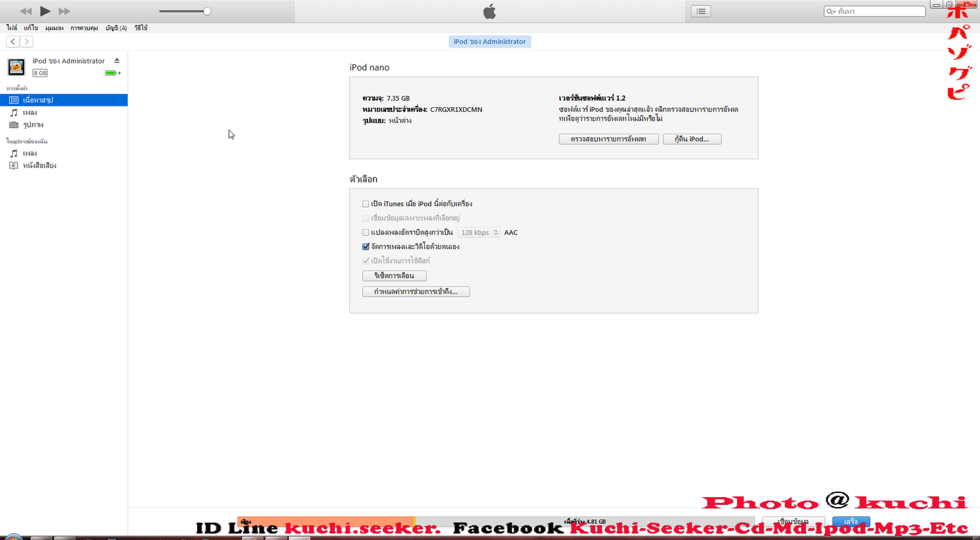Click the AAC format label
Image resolution: width=980 pixels, height=540 pixels.
coord(511,233)
